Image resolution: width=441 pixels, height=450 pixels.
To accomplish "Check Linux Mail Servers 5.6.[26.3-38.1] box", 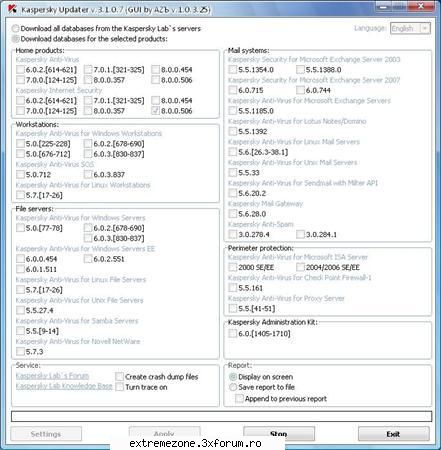I will (x=233, y=152).
